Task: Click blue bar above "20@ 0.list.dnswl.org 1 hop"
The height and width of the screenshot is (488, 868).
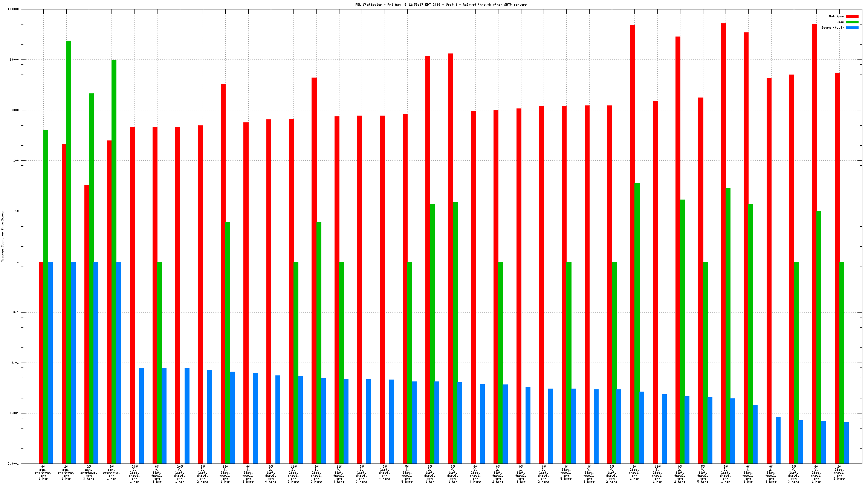Action: [141, 416]
